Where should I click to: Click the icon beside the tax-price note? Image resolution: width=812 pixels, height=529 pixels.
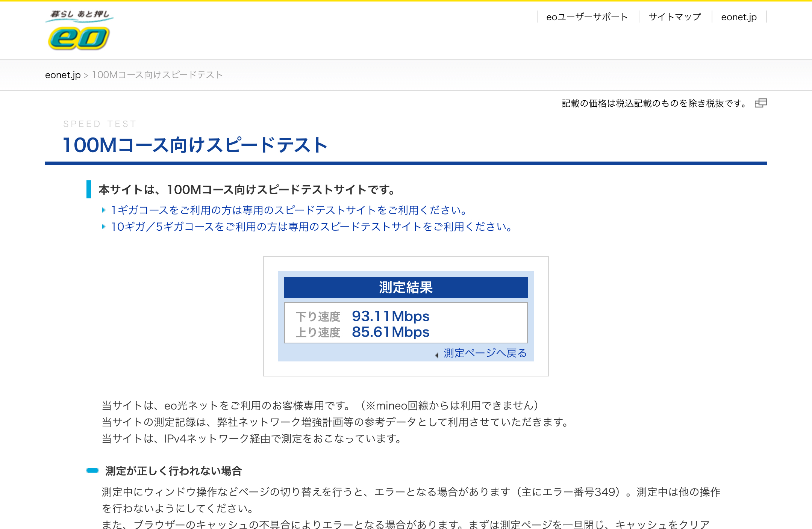click(760, 103)
